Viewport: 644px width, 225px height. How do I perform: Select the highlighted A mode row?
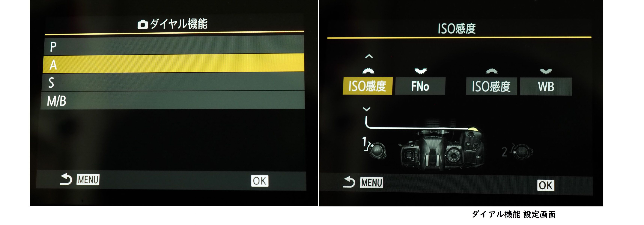coord(174,64)
